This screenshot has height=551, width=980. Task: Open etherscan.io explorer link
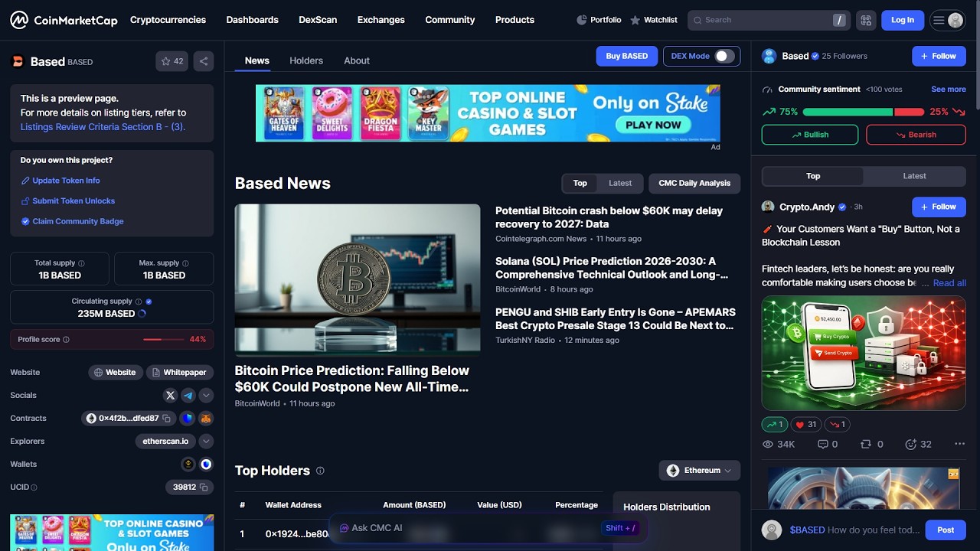click(165, 442)
